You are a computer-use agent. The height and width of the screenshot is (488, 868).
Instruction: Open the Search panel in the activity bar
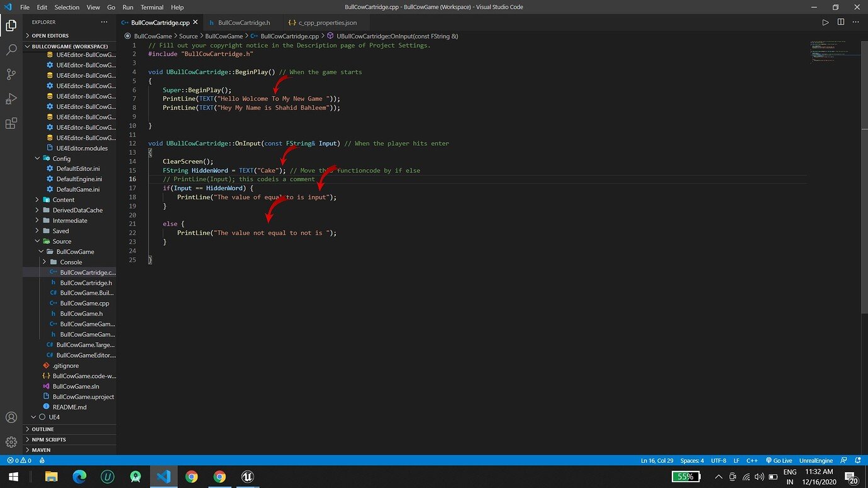click(11, 48)
